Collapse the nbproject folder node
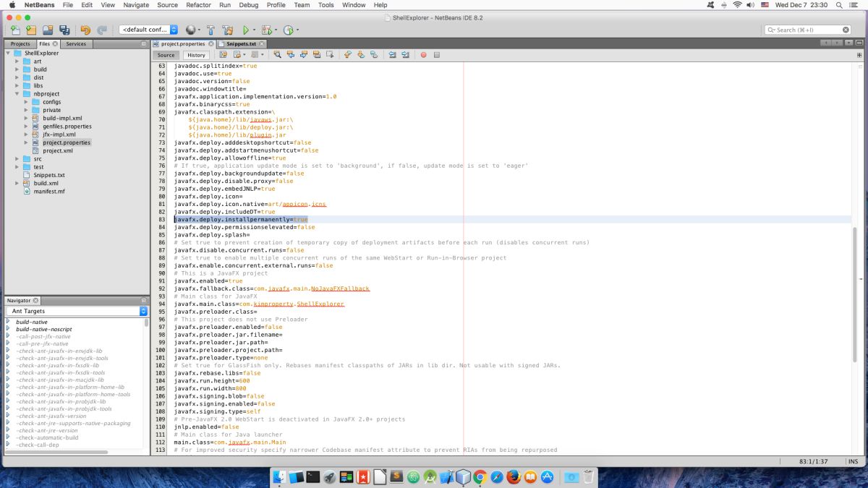This screenshot has width=868, height=488. (x=17, y=93)
